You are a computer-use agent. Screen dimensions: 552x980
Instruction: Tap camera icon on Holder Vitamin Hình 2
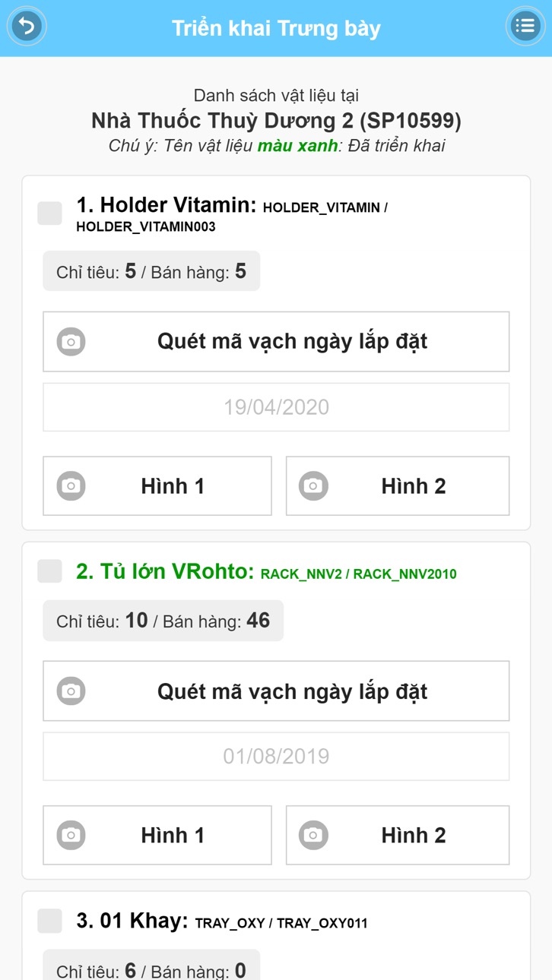(313, 485)
